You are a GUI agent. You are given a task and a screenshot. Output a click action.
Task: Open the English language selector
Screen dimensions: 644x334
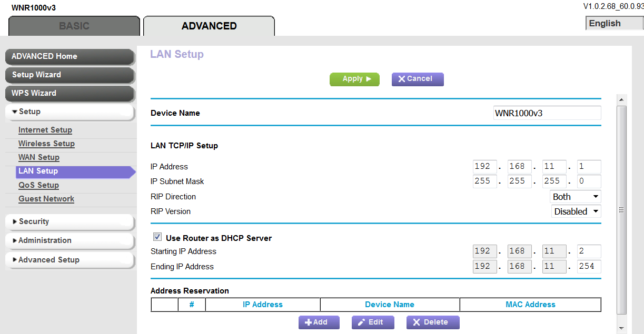614,24
